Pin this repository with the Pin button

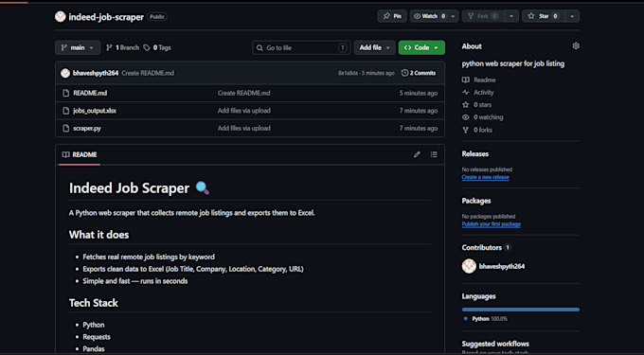click(392, 16)
